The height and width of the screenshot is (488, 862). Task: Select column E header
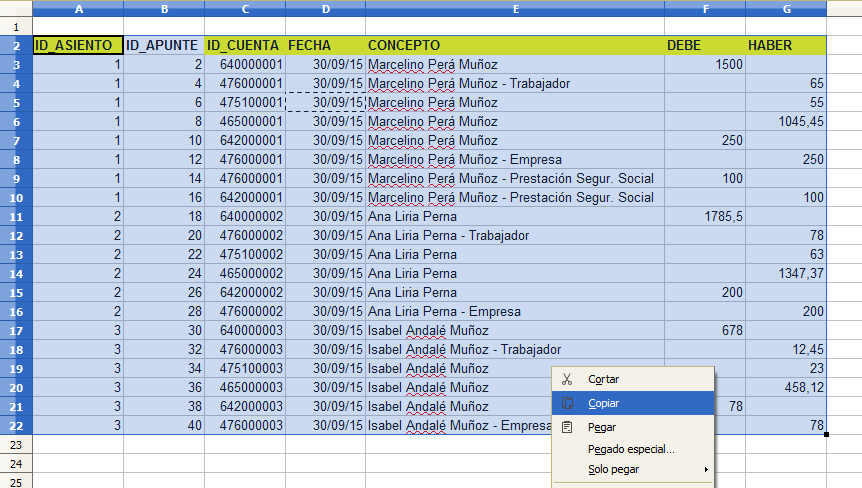pos(515,9)
